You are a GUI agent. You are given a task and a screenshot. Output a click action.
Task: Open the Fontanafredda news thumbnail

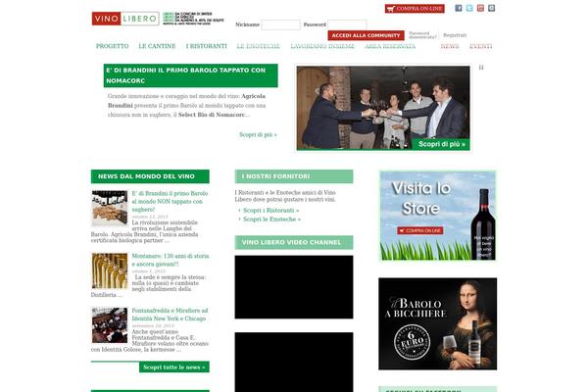click(x=110, y=325)
